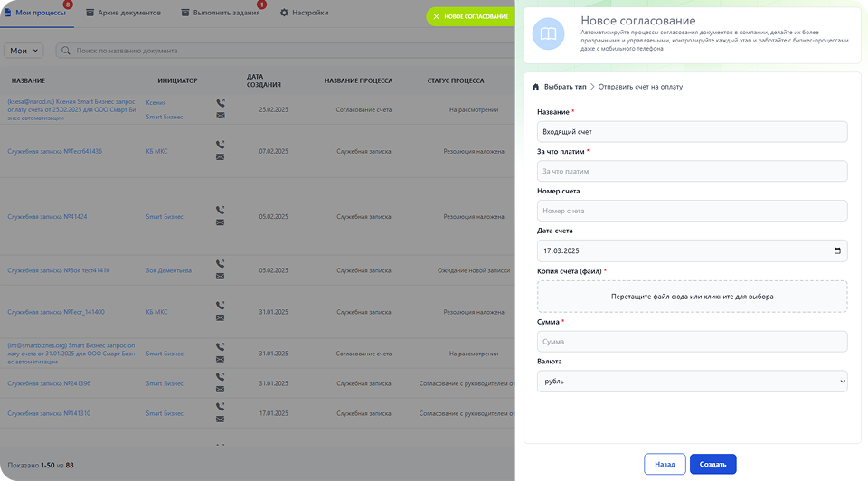Click КБ МКС initiator in №Тест641436 row
This screenshot has height=481, width=868.
[156, 151]
